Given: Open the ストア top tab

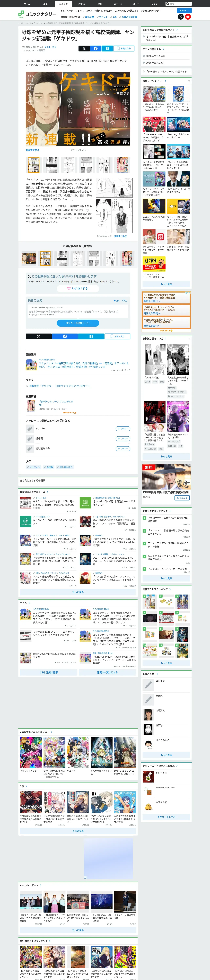Looking at the screenshot, I should (136, 4).
